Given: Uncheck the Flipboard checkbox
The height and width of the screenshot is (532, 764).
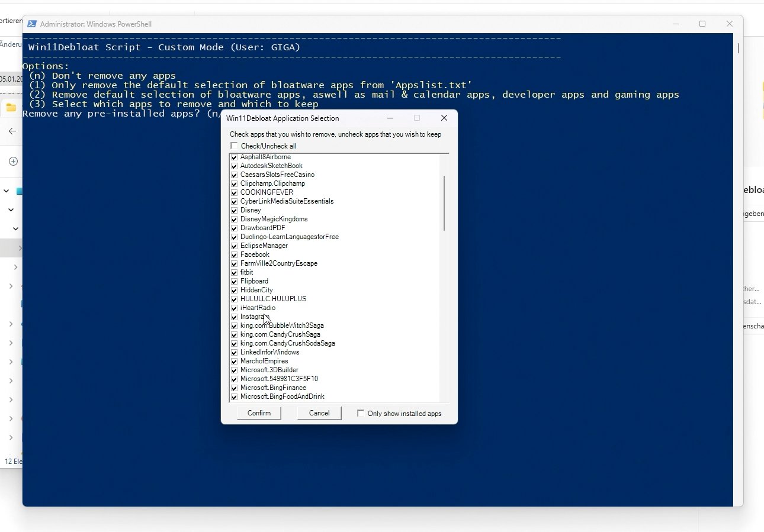Looking at the screenshot, I should pos(235,281).
